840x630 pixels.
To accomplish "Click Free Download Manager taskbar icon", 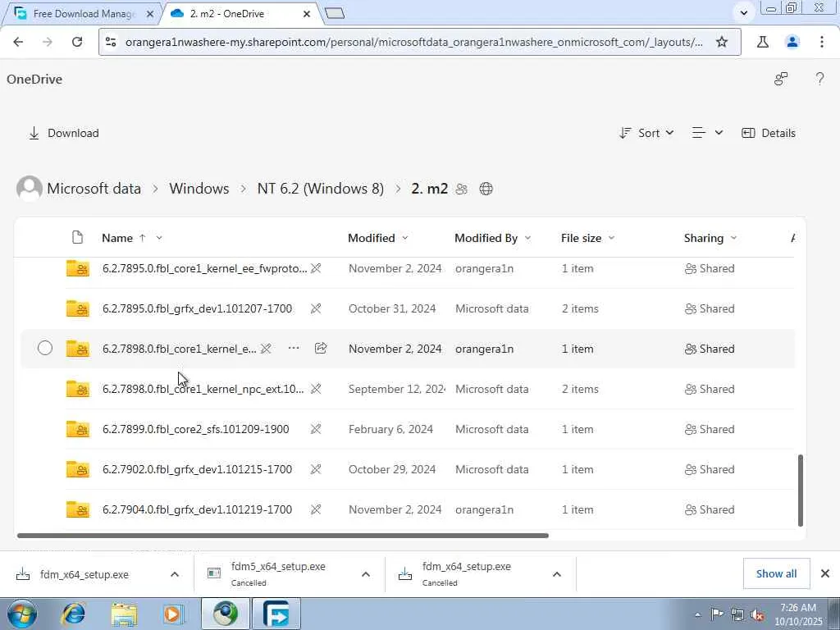I will click(x=276, y=614).
